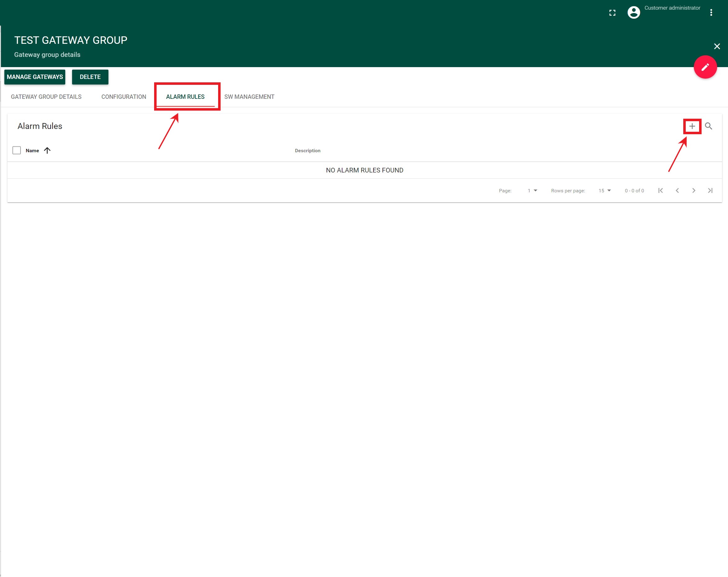Click the edit pencil floating action button
The image size is (728, 577).
[705, 67]
